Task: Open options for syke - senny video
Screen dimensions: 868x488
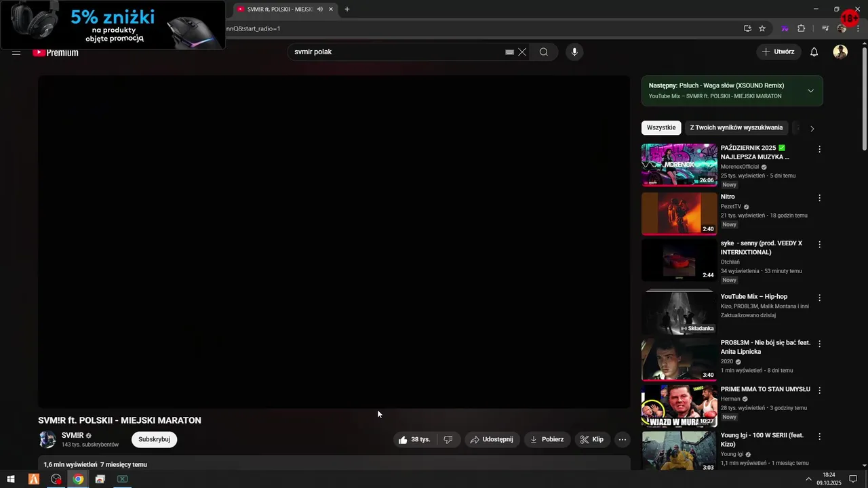Action: (819, 244)
